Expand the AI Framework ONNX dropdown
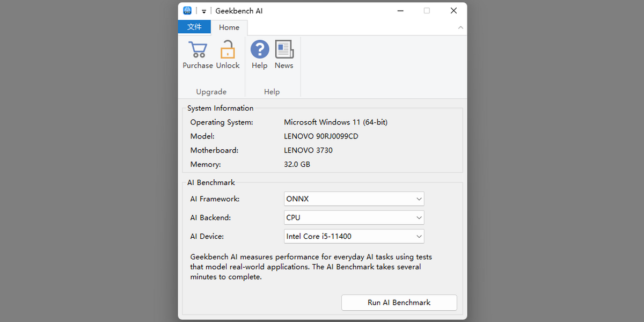This screenshot has width=644, height=322. coord(354,199)
